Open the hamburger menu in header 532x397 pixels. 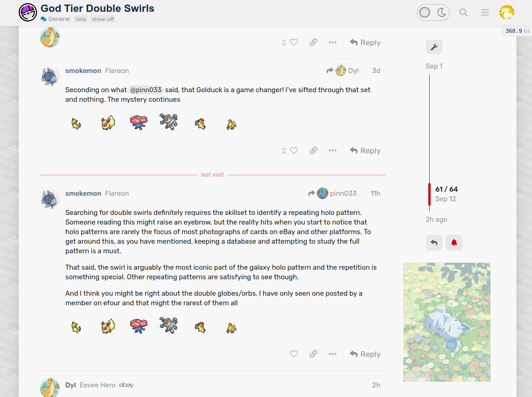click(485, 13)
